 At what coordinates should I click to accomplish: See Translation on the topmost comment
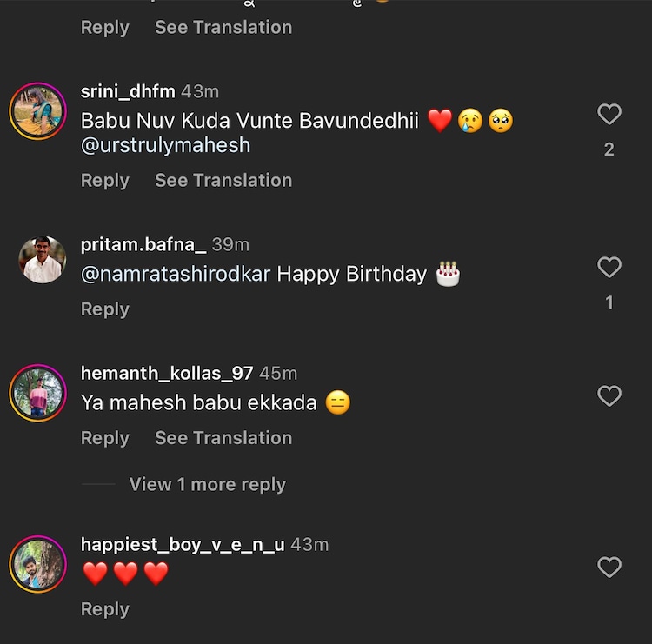coord(223,28)
